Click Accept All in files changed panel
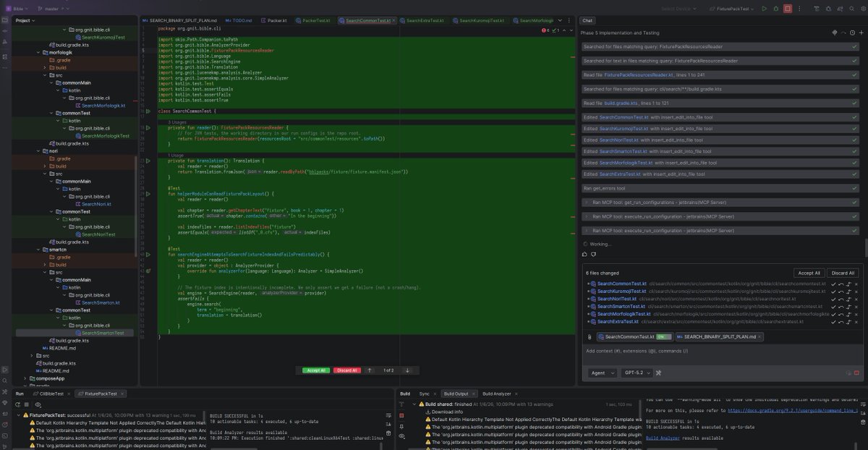 (x=809, y=273)
